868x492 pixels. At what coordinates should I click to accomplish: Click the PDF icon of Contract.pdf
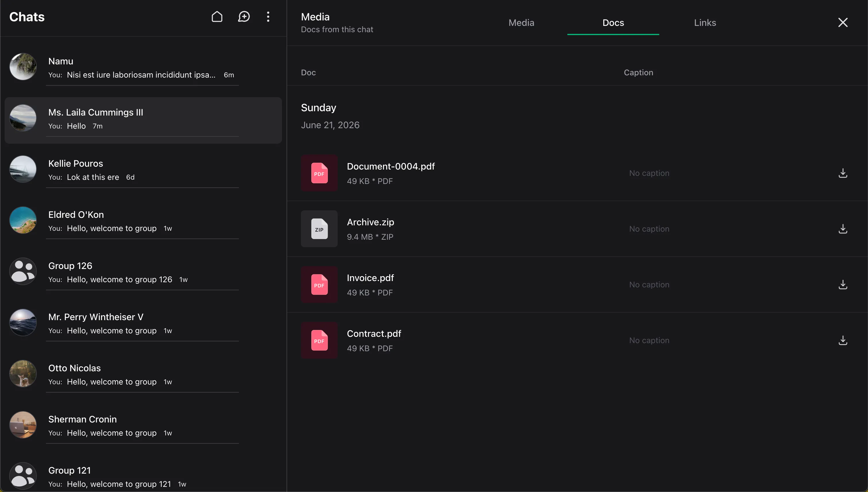[319, 340]
